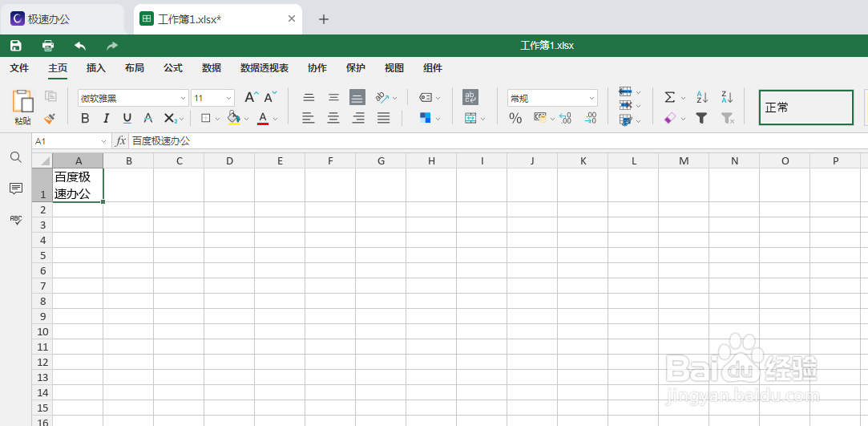Screen dimensions: 868x426
Task: Undo the last action
Action: coord(80,46)
